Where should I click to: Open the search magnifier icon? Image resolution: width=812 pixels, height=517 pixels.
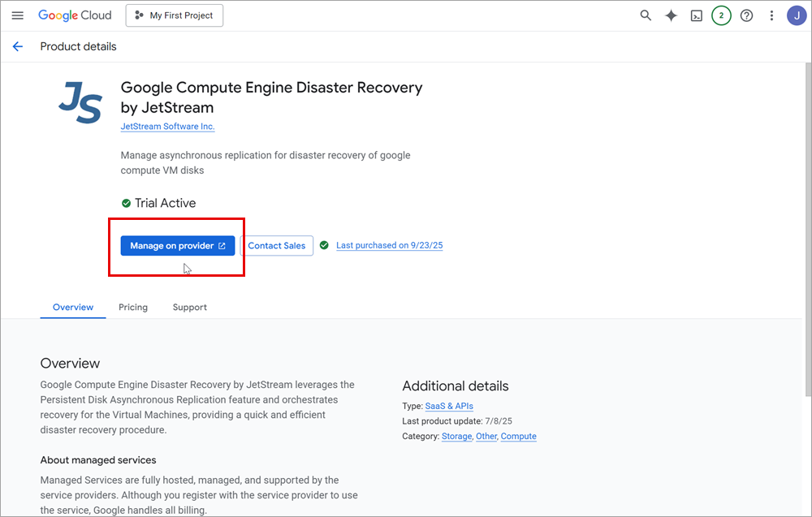click(x=646, y=15)
